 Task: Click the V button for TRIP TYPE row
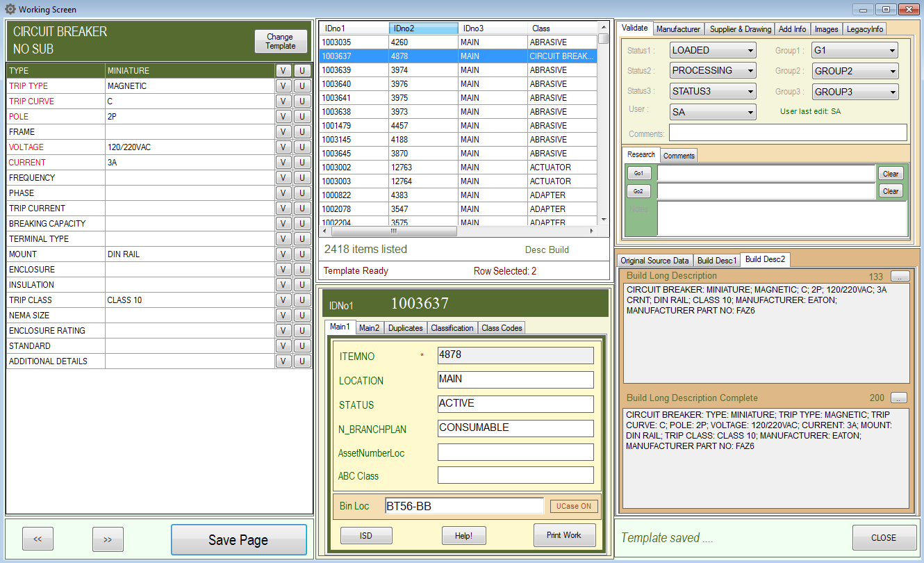283,86
